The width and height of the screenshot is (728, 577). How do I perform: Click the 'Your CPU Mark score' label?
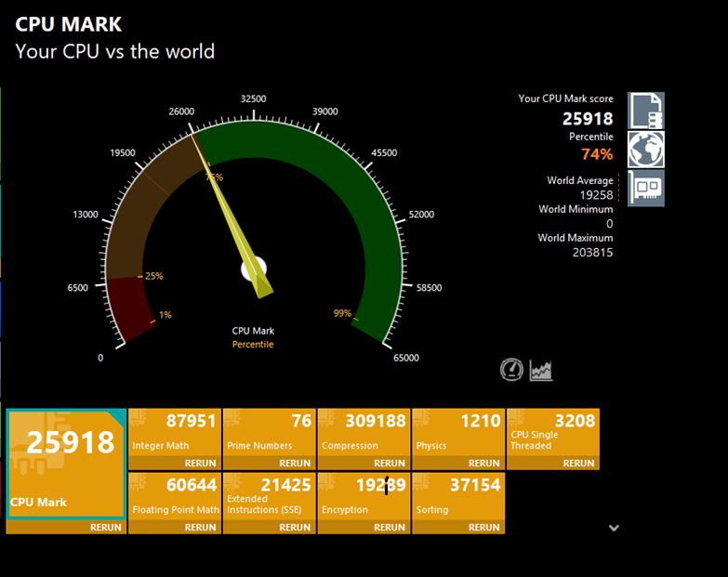(x=565, y=98)
